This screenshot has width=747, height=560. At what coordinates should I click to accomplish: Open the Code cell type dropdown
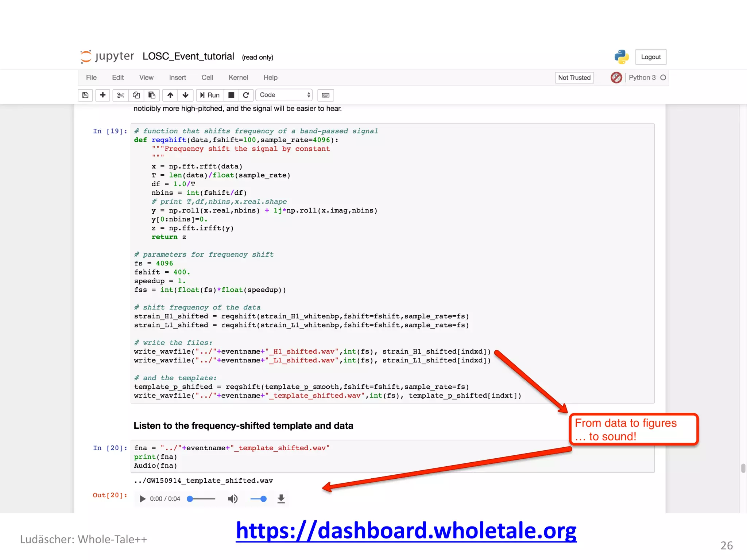284,95
